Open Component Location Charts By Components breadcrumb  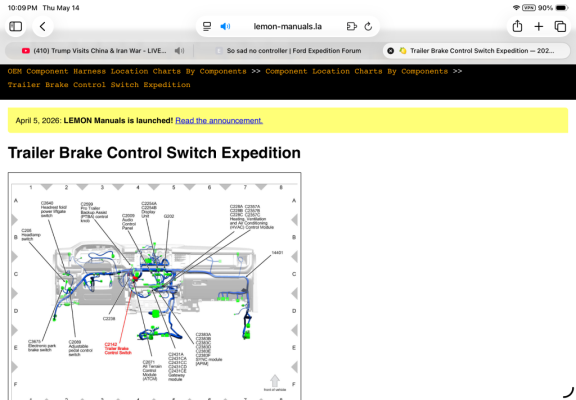[357, 71]
